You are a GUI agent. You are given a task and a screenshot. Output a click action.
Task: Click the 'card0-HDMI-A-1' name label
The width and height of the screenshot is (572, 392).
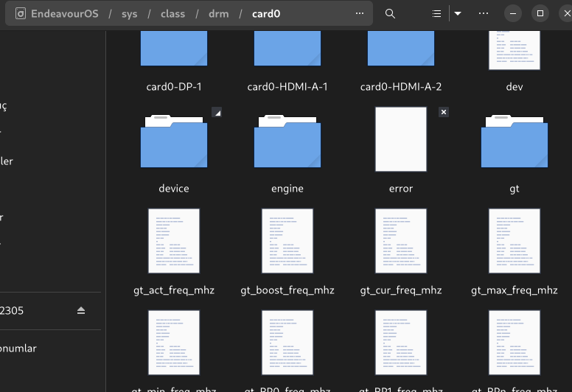coord(287,87)
